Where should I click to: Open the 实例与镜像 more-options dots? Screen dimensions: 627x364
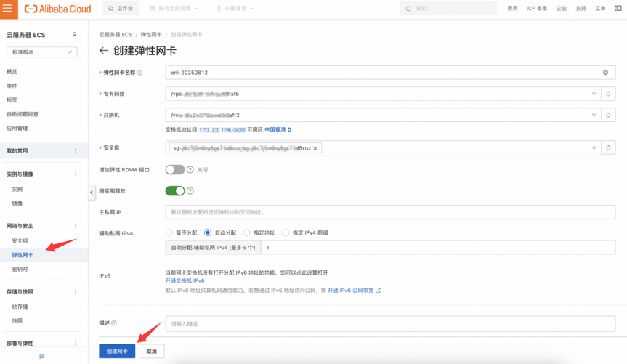(x=76, y=174)
